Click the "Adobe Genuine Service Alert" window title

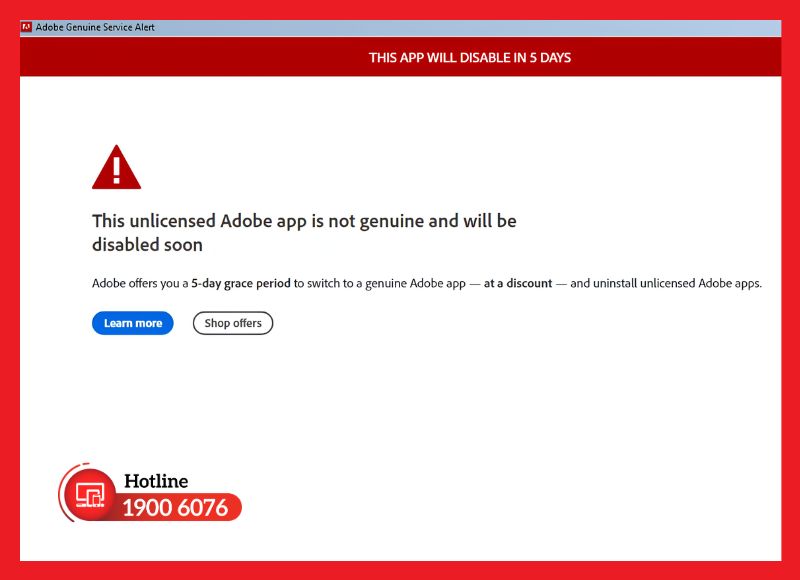95,27
